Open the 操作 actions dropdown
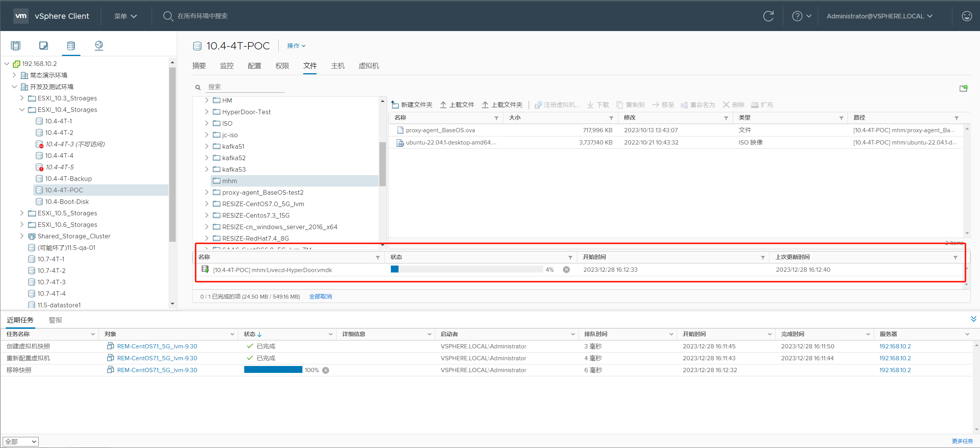This screenshot has height=448, width=980. click(x=296, y=46)
